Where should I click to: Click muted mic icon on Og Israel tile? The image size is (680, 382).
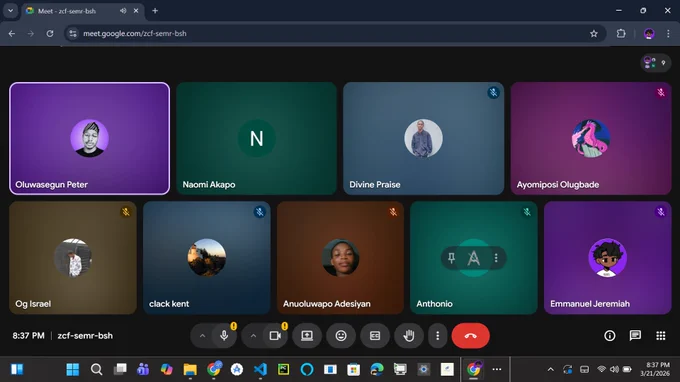pos(126,212)
